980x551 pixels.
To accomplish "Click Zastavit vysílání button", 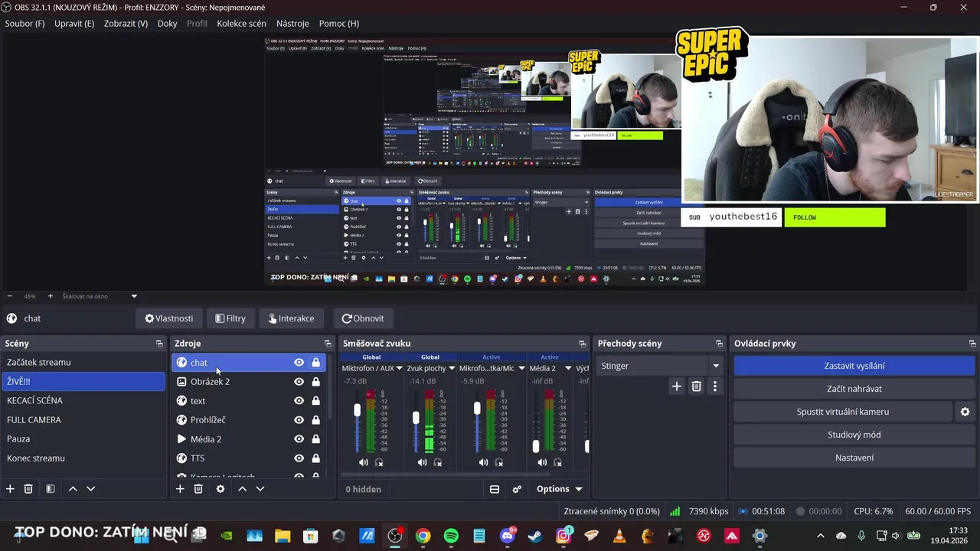I will (854, 366).
